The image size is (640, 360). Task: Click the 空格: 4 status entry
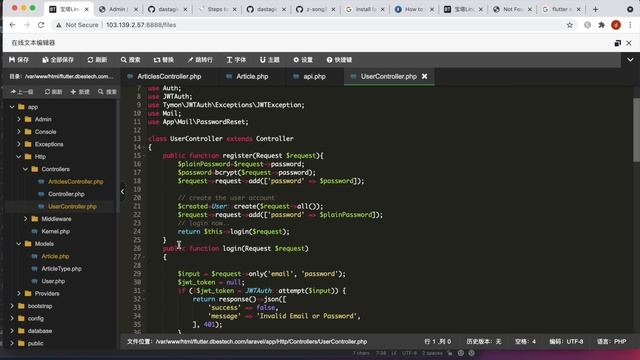click(525, 342)
